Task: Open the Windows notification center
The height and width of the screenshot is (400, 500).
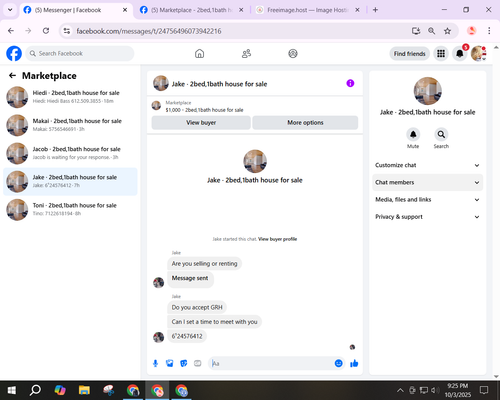Action: click(x=484, y=390)
